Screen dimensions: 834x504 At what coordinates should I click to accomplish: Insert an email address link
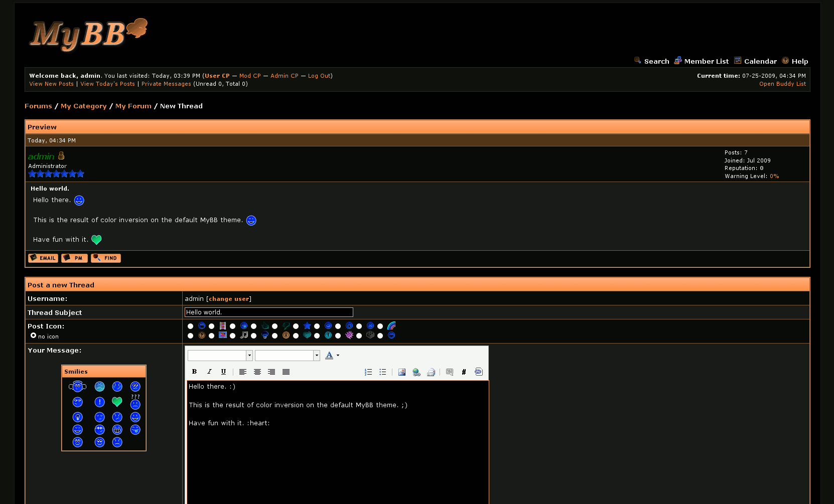click(x=431, y=372)
